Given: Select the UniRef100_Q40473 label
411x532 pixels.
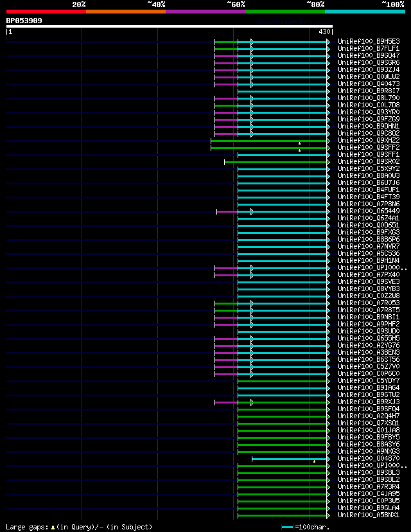Looking at the screenshot, I should 369,84.
